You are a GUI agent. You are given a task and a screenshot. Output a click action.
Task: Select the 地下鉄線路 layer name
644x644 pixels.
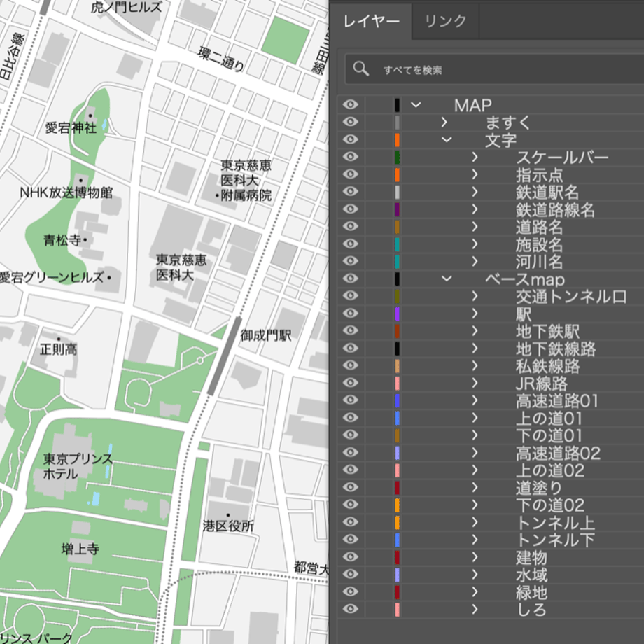pyautogui.click(x=556, y=349)
